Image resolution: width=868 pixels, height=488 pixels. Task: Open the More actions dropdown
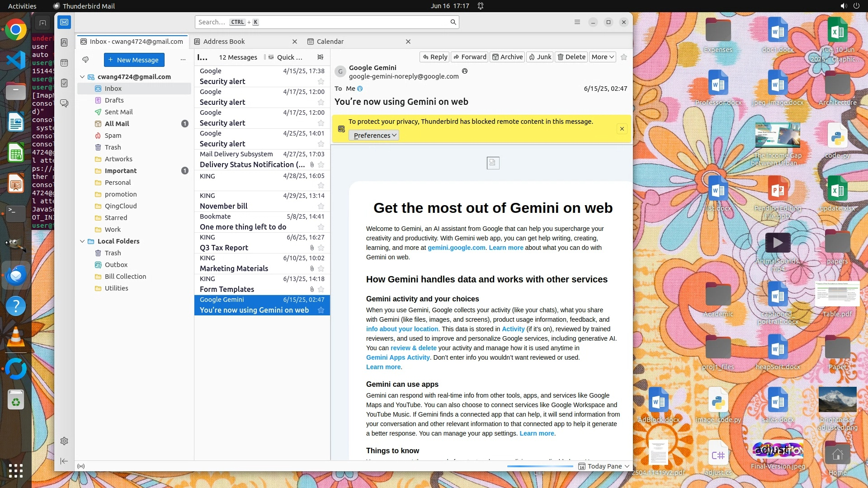click(602, 57)
